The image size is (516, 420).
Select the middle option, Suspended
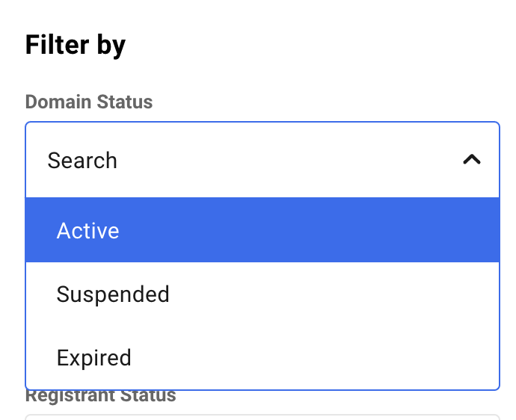pyautogui.click(x=262, y=294)
